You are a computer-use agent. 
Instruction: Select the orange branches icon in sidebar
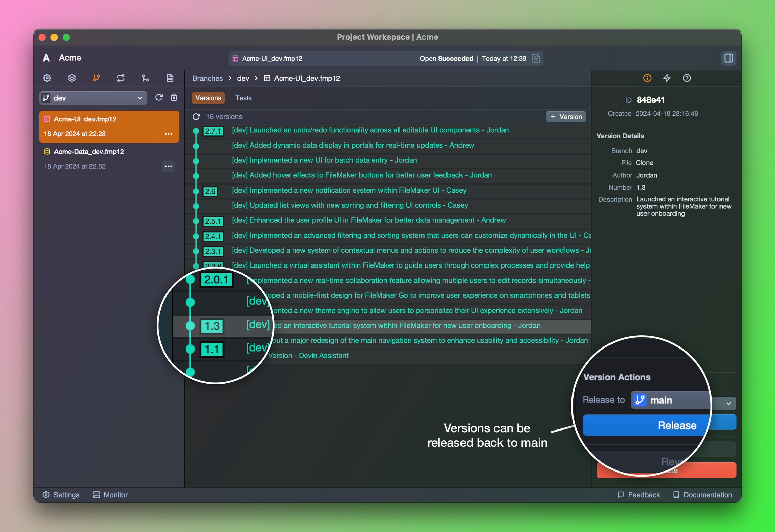(96, 78)
